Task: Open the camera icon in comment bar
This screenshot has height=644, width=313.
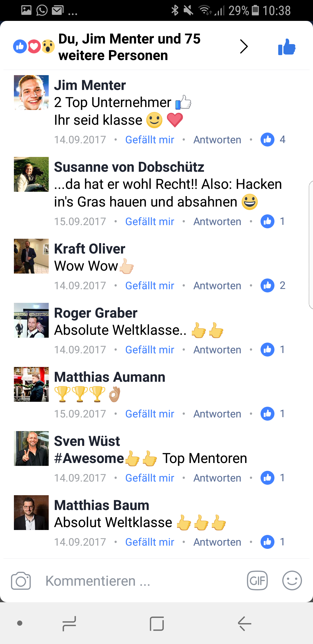Action: pos(21,581)
